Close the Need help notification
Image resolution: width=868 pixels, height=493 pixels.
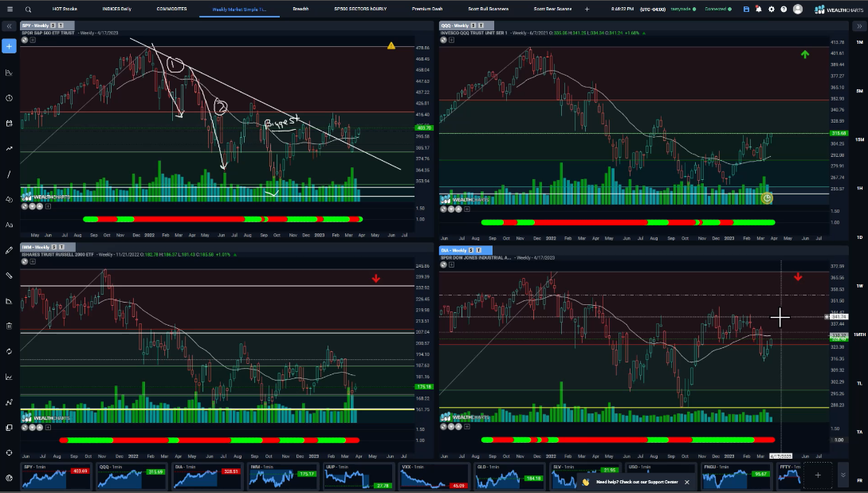tap(687, 482)
